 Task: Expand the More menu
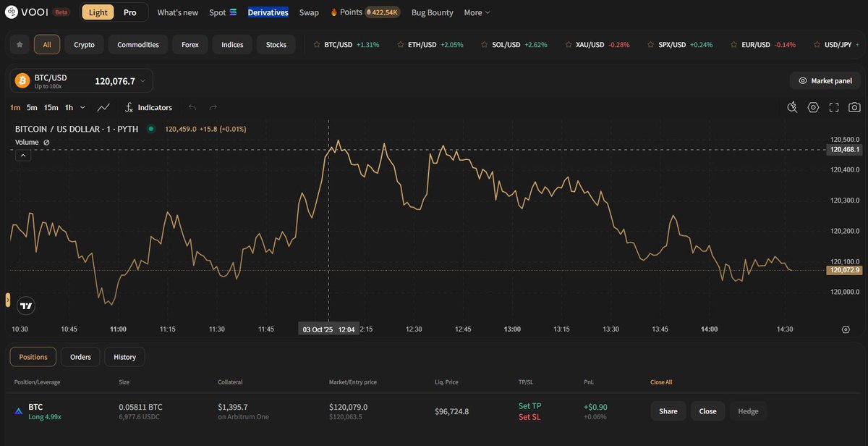[477, 12]
